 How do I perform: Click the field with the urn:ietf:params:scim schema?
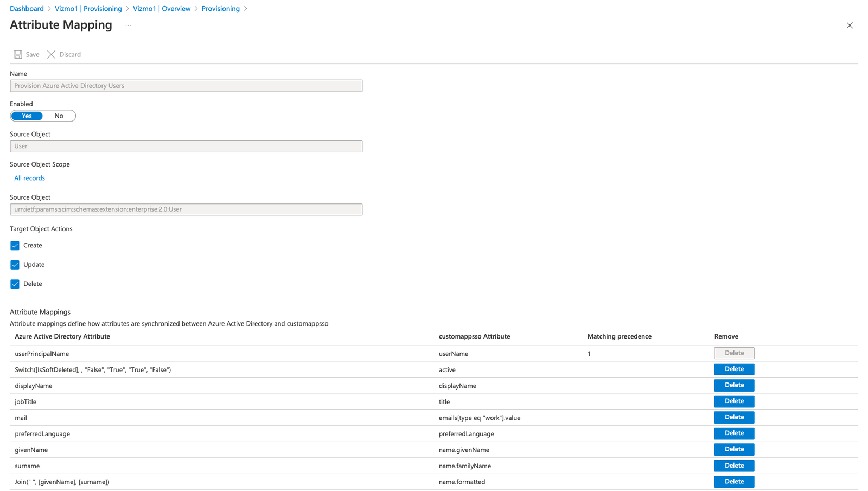[x=186, y=209]
